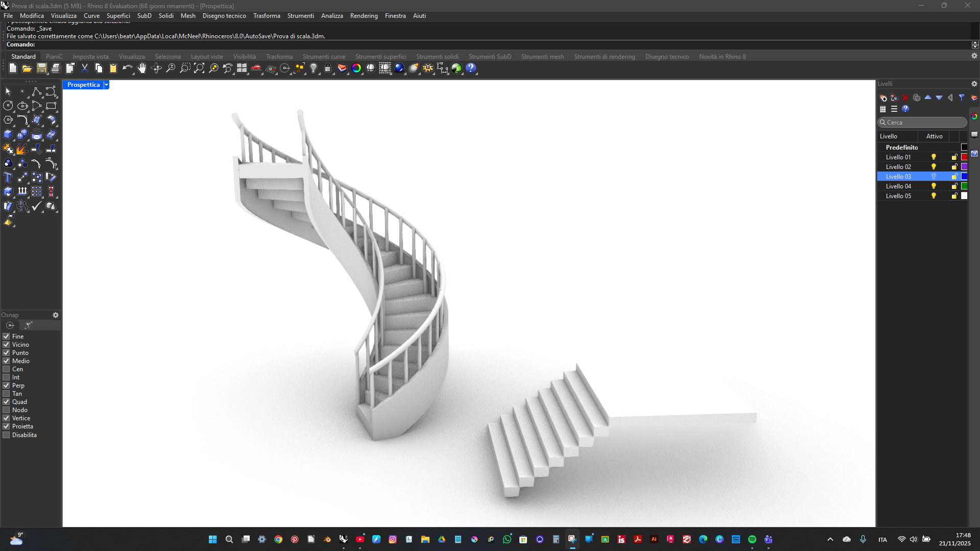Enable the Cen osnap checkbox
This screenshot has height=551, width=980.
6,369
